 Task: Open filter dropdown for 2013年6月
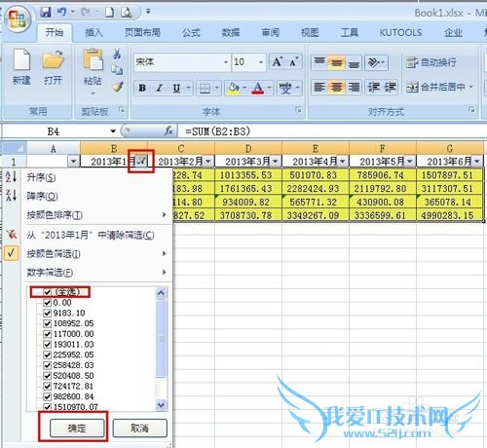pyautogui.click(x=477, y=161)
